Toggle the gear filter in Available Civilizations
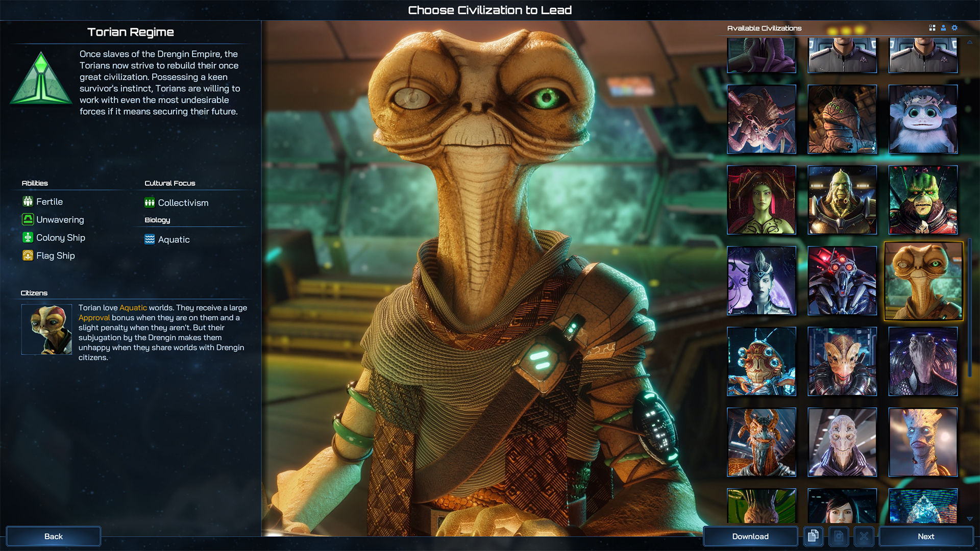The image size is (980, 551). [x=954, y=28]
